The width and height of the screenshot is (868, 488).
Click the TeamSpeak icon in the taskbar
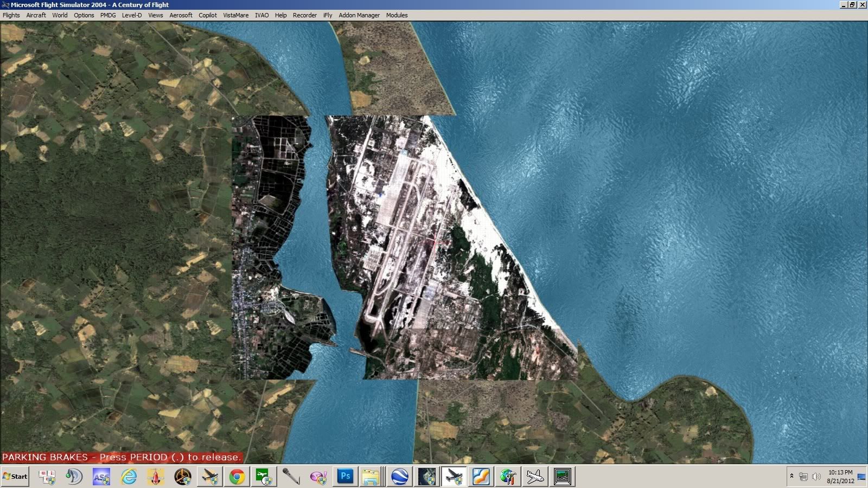[x=73, y=477]
